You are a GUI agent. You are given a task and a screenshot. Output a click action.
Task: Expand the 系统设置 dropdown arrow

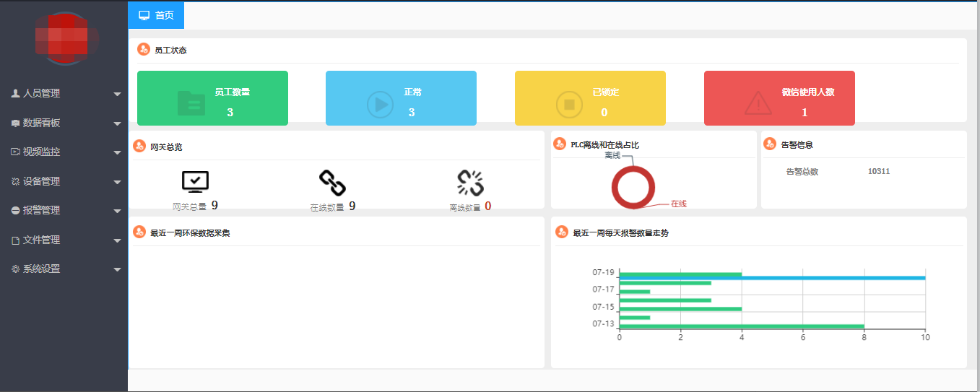pyautogui.click(x=117, y=269)
